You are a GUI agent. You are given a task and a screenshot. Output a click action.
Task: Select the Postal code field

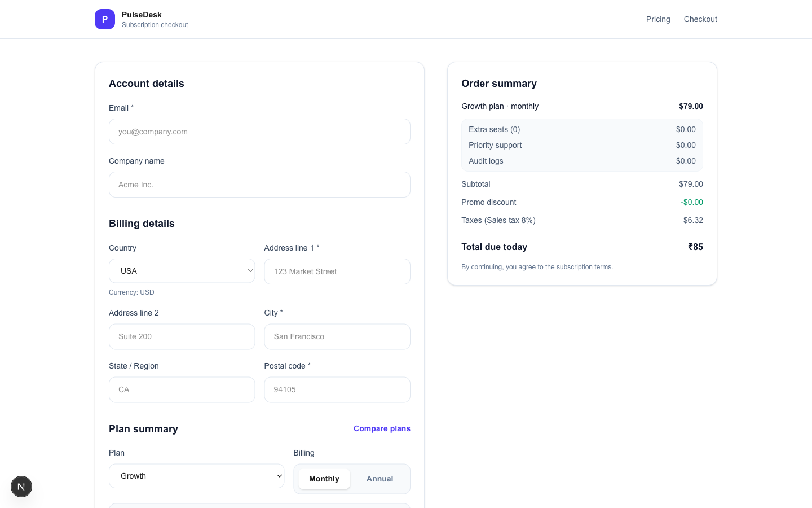(337, 389)
